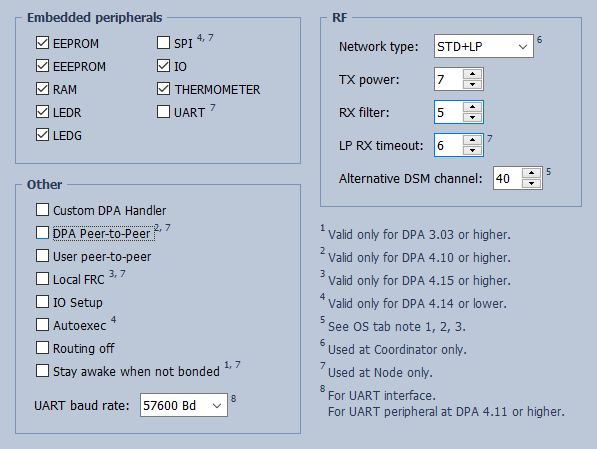Decrease LP RX timeout with down arrow

(472, 150)
